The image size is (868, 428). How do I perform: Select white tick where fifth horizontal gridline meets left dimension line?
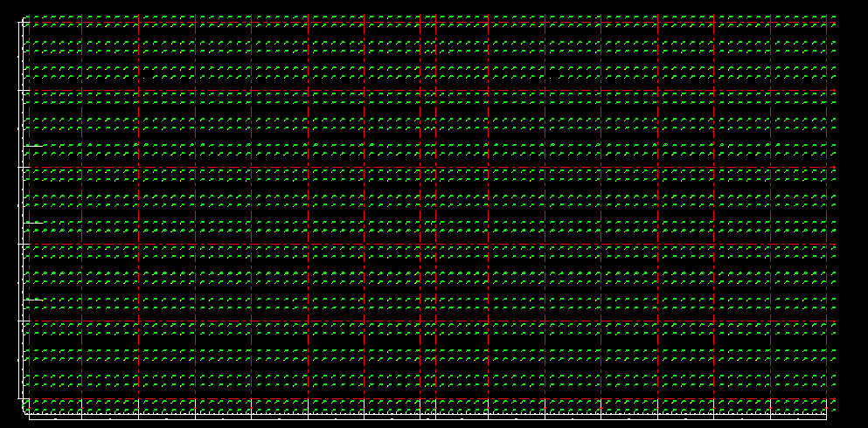[x=21, y=321]
